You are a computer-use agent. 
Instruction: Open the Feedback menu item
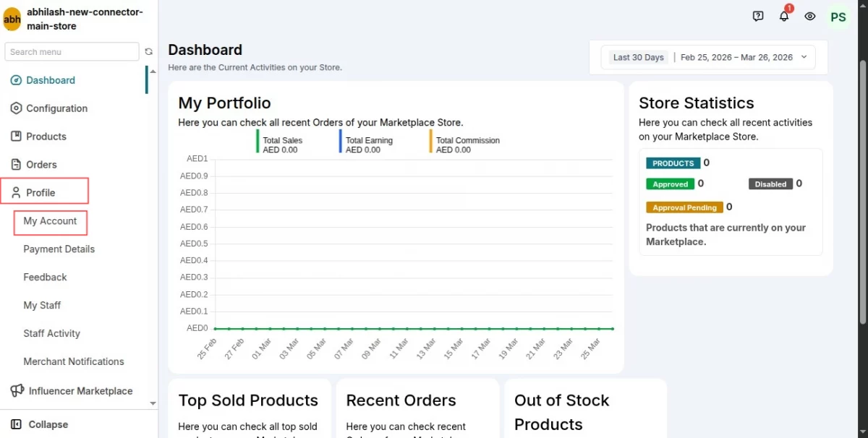pyautogui.click(x=45, y=278)
